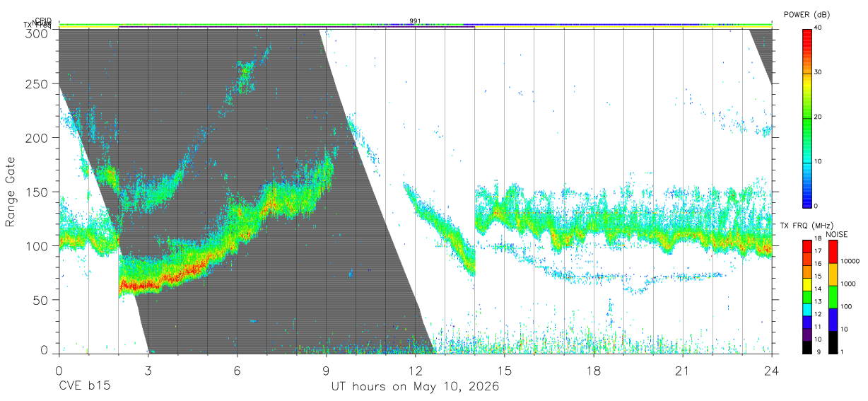Click the 'Range Gate' vertical axis title
The height and width of the screenshot is (401, 868).
coord(11,191)
